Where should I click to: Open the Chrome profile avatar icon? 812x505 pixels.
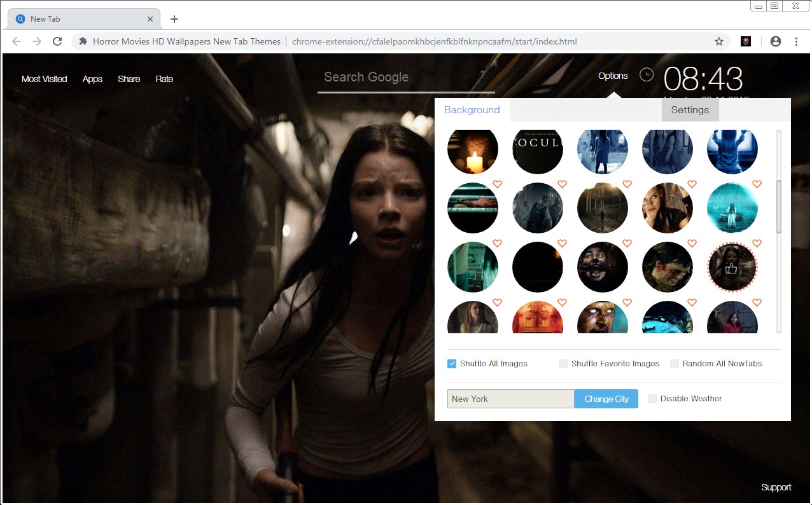coord(775,41)
